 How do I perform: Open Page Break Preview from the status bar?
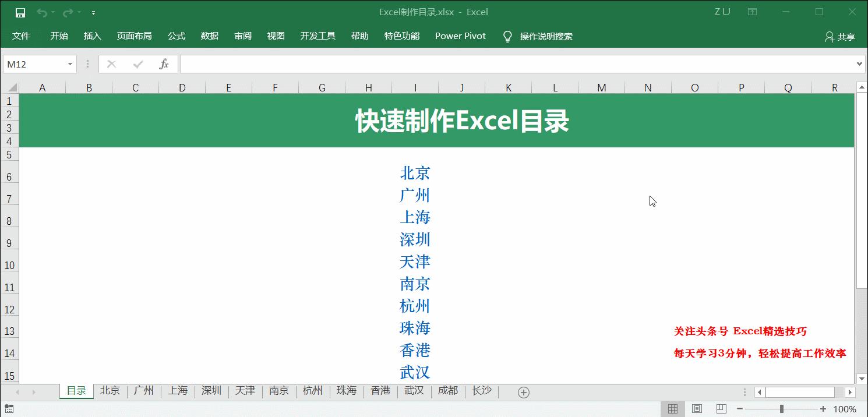click(x=721, y=409)
